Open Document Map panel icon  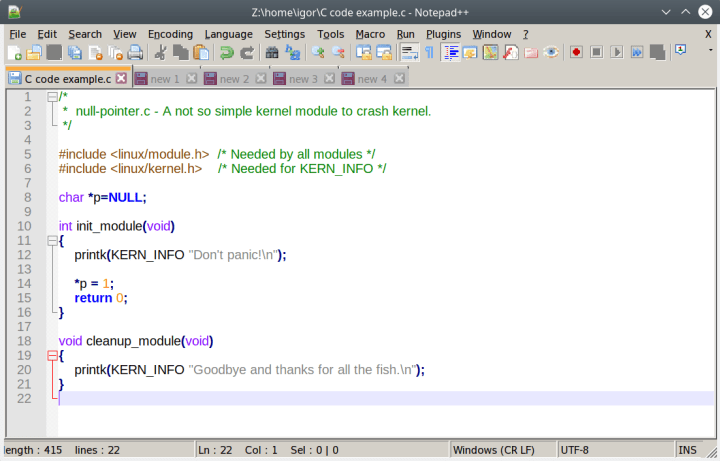click(x=490, y=52)
